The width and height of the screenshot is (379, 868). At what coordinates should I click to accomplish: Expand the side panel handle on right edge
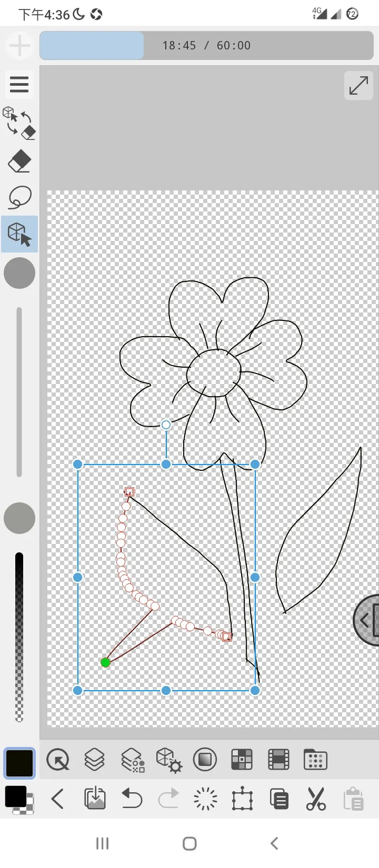click(366, 620)
